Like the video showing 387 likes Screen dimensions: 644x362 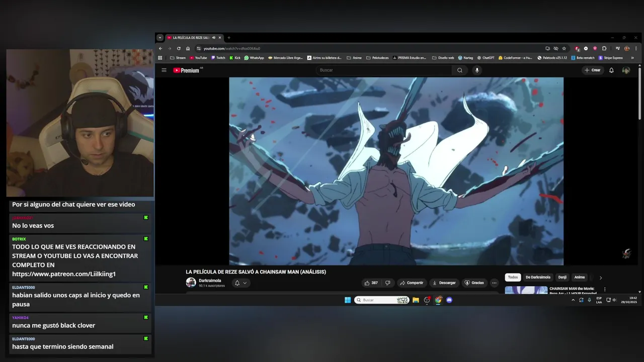point(371,283)
